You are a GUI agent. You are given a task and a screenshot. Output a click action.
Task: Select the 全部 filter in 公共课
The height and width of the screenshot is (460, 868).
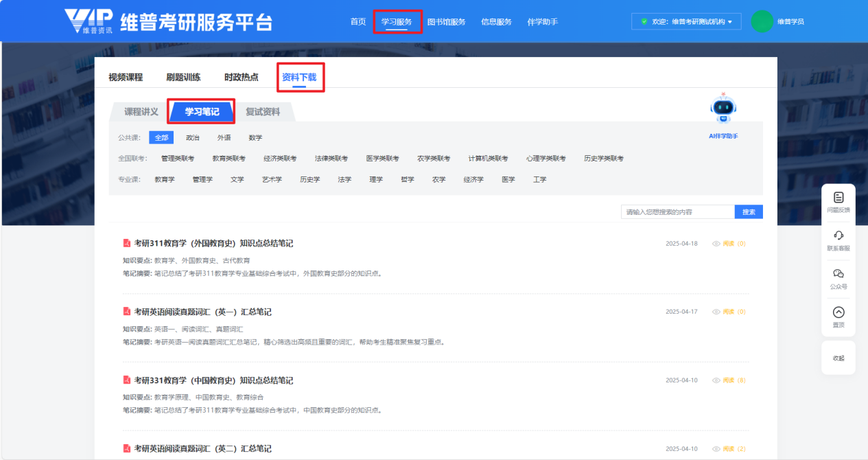click(161, 137)
